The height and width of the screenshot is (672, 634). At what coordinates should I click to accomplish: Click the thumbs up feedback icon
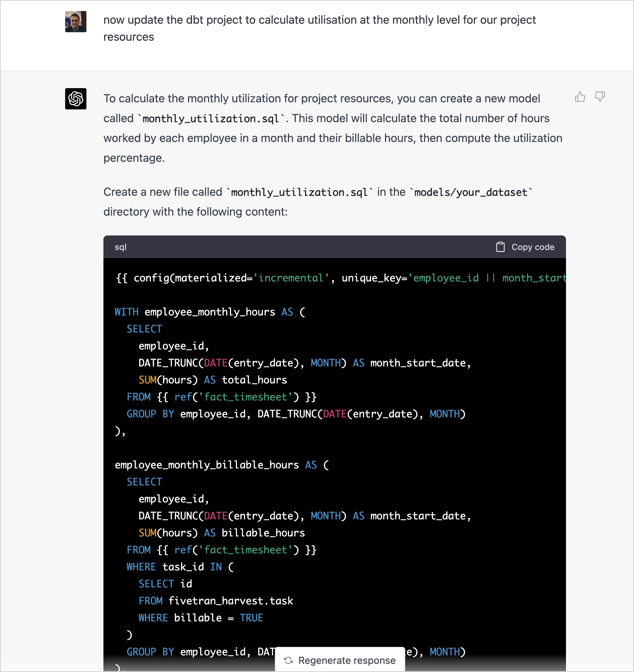click(x=580, y=97)
